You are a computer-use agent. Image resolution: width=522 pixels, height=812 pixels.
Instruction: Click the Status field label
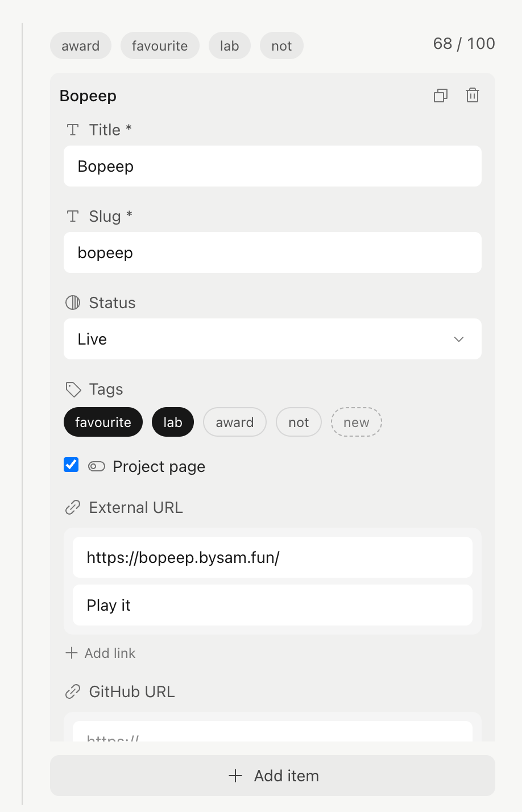click(112, 303)
